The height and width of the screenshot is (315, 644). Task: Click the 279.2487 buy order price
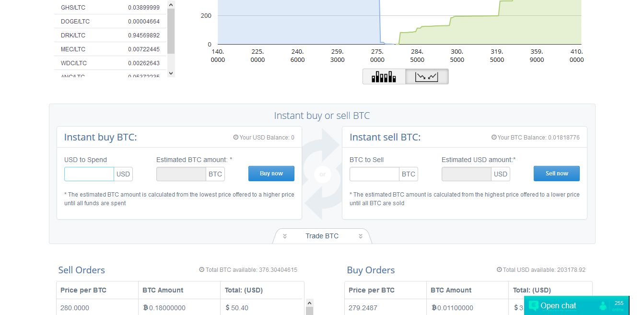pos(363,308)
